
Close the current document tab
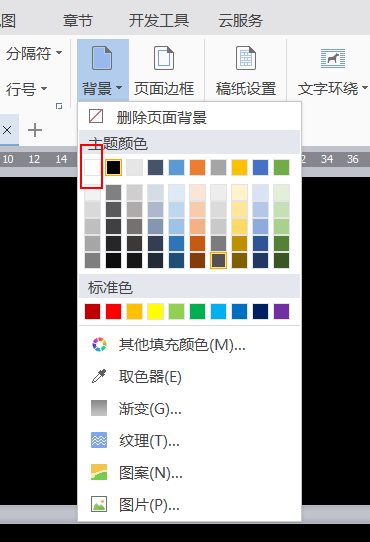click(x=7, y=130)
